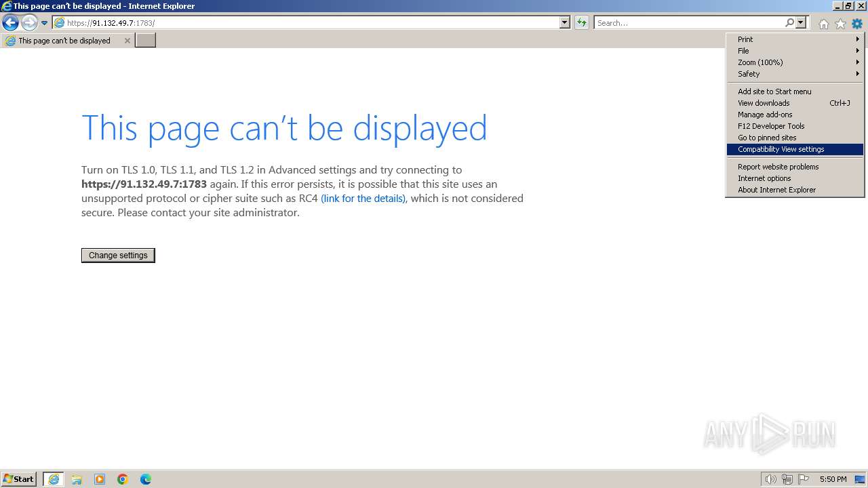Select Manage add-ons menu entry
The image size is (868, 488).
(x=795, y=115)
